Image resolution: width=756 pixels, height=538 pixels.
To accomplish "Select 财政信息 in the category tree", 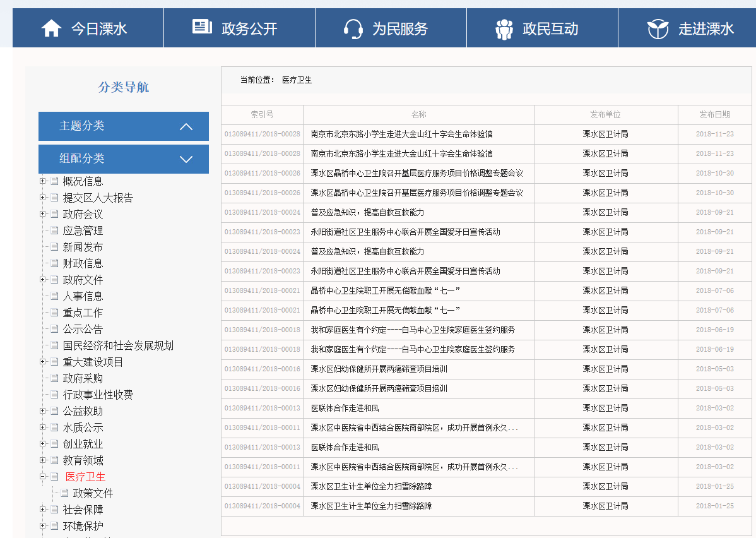I will [83, 263].
